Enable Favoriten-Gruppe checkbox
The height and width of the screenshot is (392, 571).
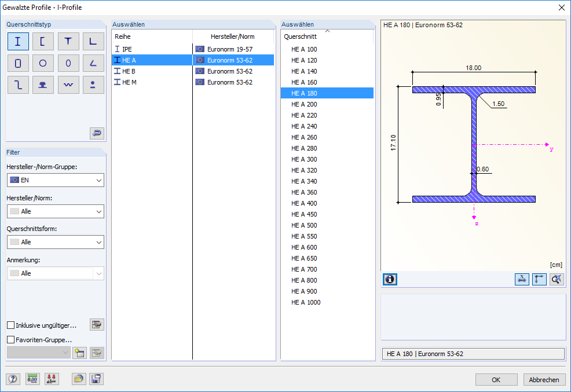pyautogui.click(x=11, y=339)
